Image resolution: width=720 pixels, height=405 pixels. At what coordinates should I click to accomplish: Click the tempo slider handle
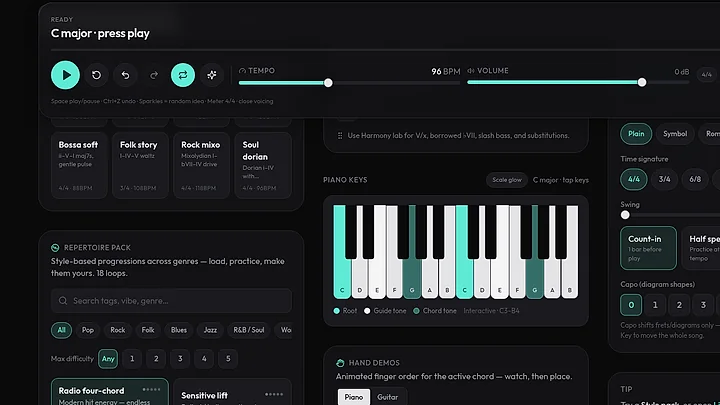(328, 83)
